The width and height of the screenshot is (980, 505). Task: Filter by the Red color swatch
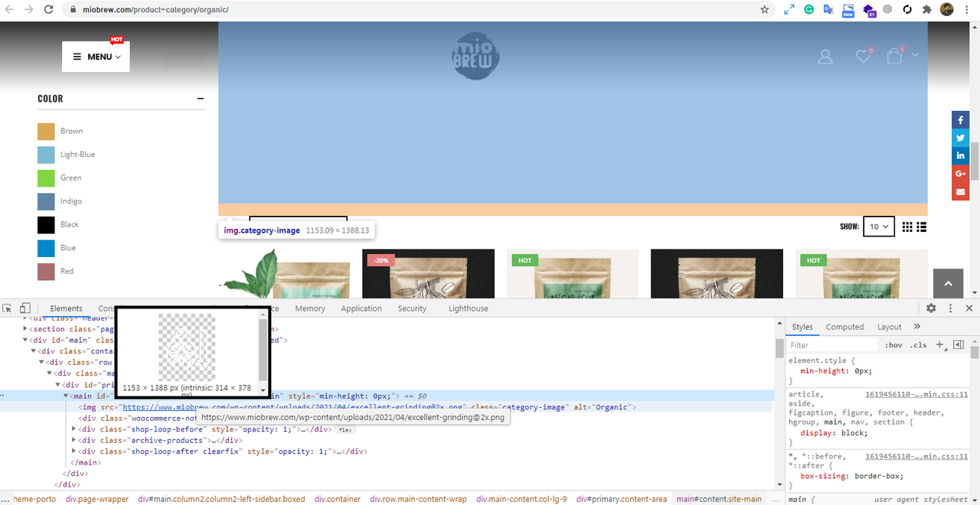(x=47, y=271)
